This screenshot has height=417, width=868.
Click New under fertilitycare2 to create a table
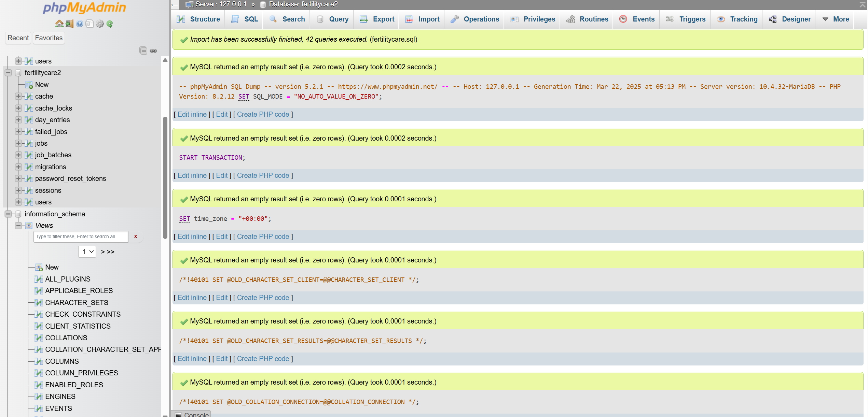[42, 84]
